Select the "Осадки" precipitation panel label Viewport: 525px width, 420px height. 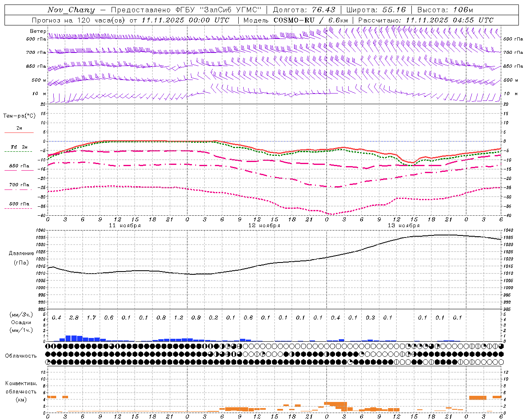(x=21, y=322)
